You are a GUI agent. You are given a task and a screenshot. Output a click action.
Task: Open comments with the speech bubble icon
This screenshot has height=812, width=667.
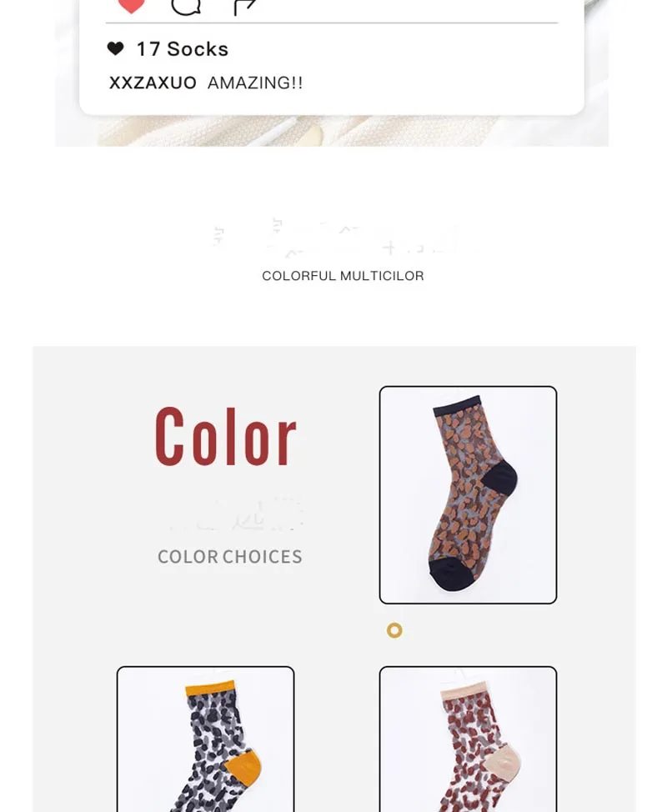point(186,6)
